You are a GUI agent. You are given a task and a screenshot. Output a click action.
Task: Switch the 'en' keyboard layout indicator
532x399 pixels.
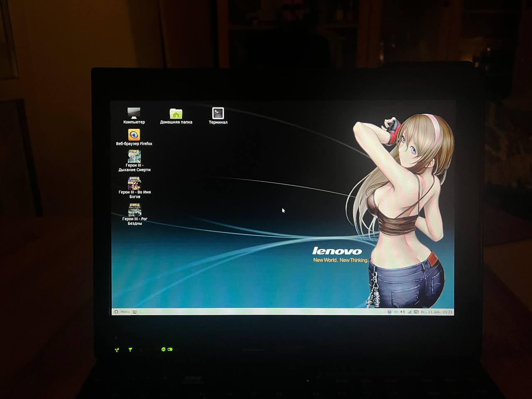[x=396, y=312]
